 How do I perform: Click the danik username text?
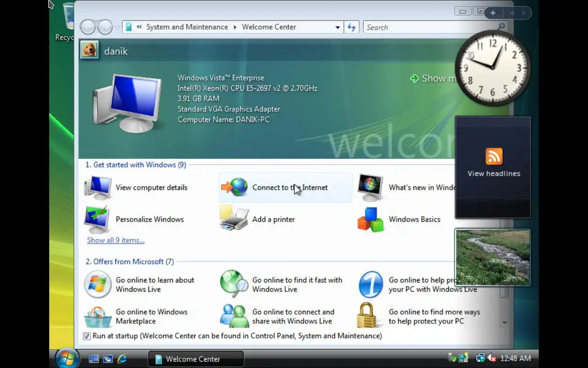[116, 51]
